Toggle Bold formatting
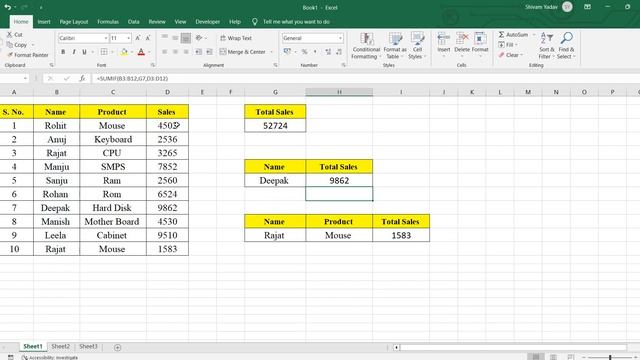 (x=63, y=52)
